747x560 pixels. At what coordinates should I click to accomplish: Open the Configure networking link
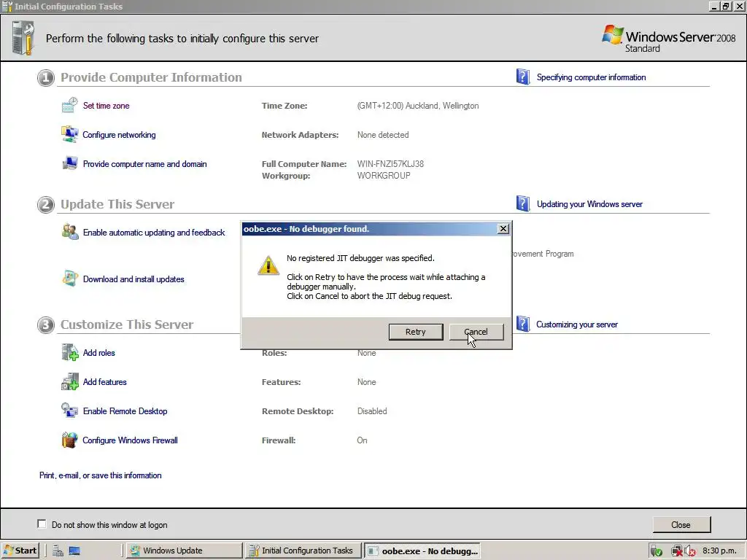click(x=119, y=135)
